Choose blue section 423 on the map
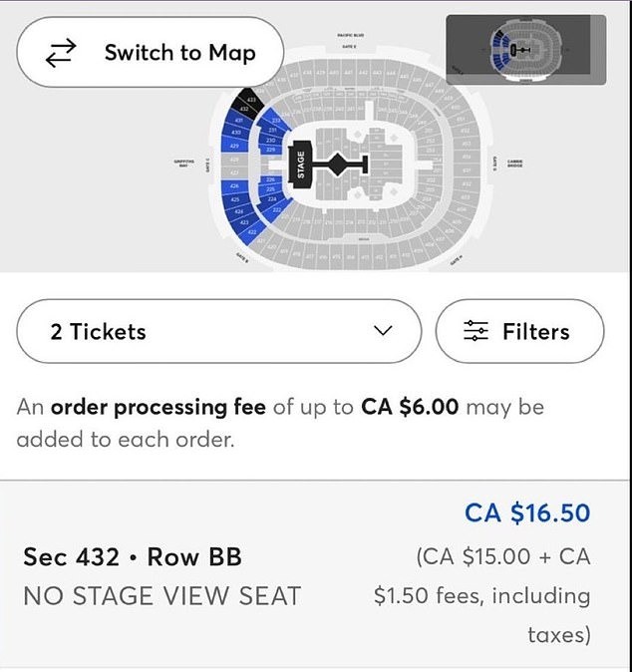This screenshot has height=672, width=632. click(x=245, y=221)
